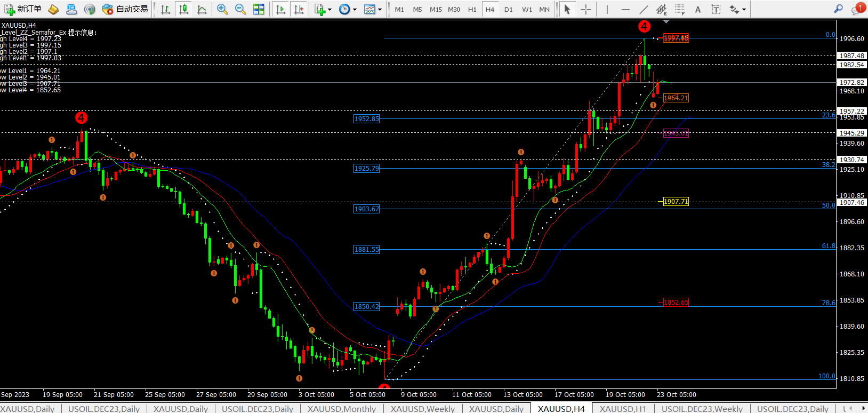This screenshot has width=868, height=413.
Task: Select the text label (T) tool
Action: (716, 9)
